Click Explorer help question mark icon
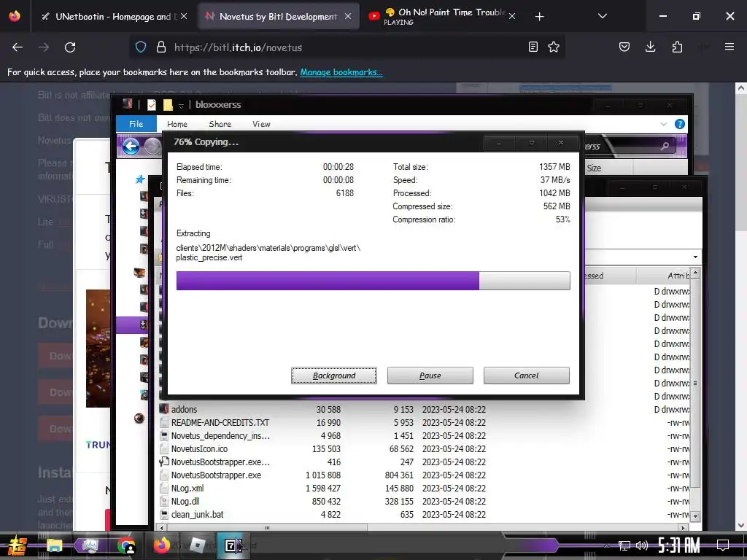 (680, 124)
